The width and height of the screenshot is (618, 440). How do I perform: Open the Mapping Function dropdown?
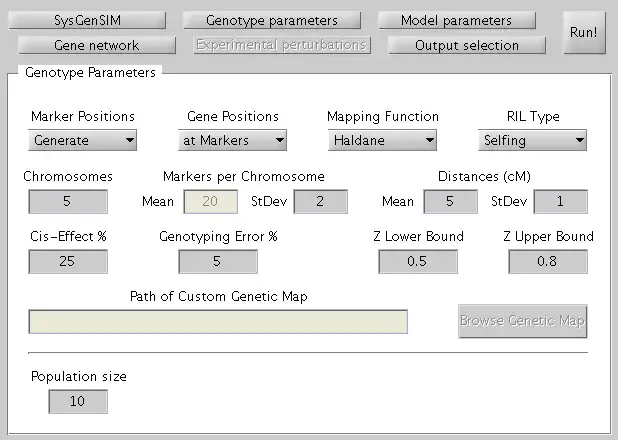[382, 140]
